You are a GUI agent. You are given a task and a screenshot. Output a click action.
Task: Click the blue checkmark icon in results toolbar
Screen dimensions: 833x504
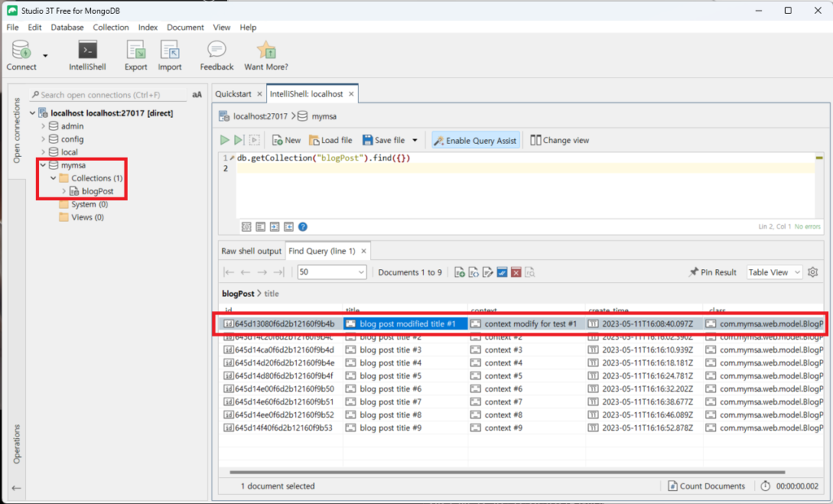click(x=502, y=272)
